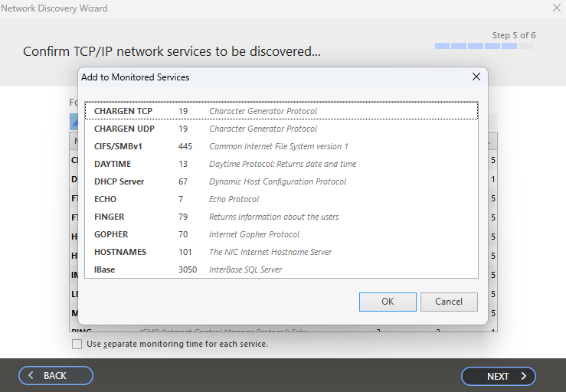566x392 pixels.
Task: Click the blue pencil edit icon
Action: coord(74,121)
